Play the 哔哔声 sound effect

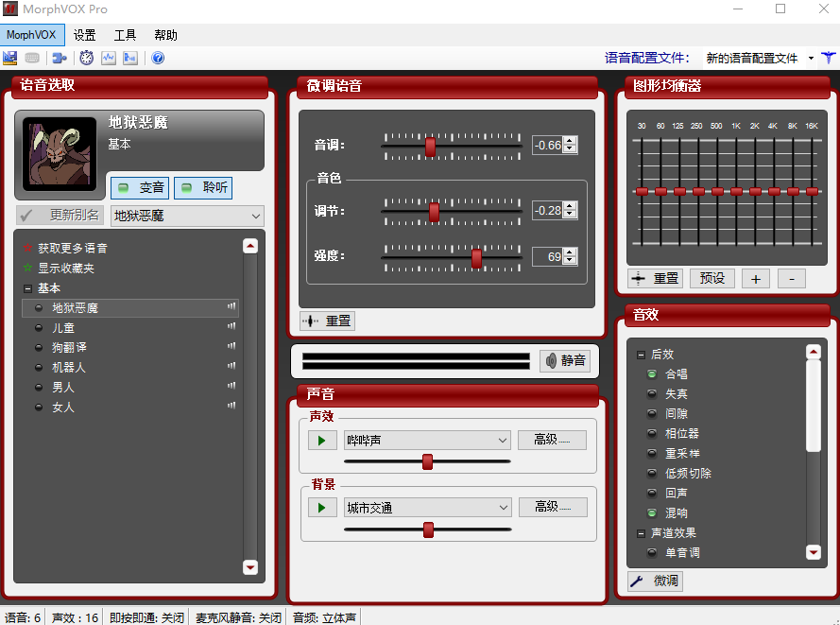pos(322,441)
